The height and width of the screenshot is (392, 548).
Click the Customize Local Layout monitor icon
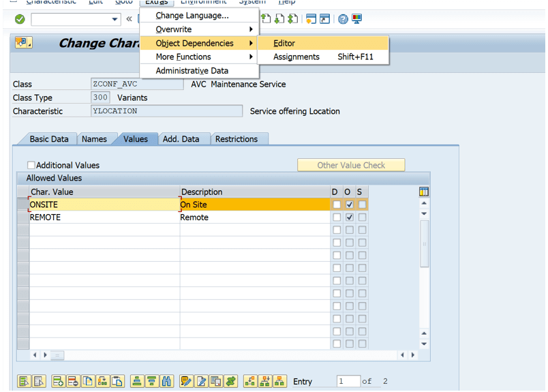(x=357, y=19)
